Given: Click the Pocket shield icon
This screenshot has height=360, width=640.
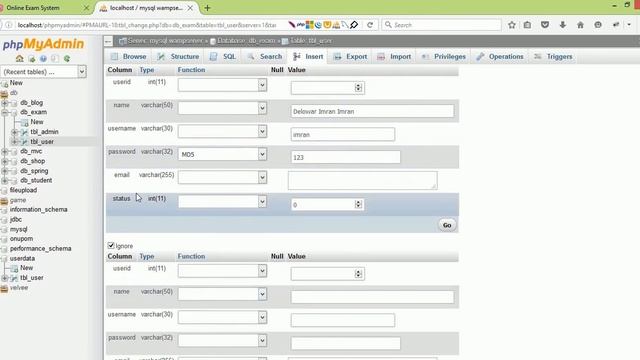Looking at the screenshot, I should click(x=545, y=25).
